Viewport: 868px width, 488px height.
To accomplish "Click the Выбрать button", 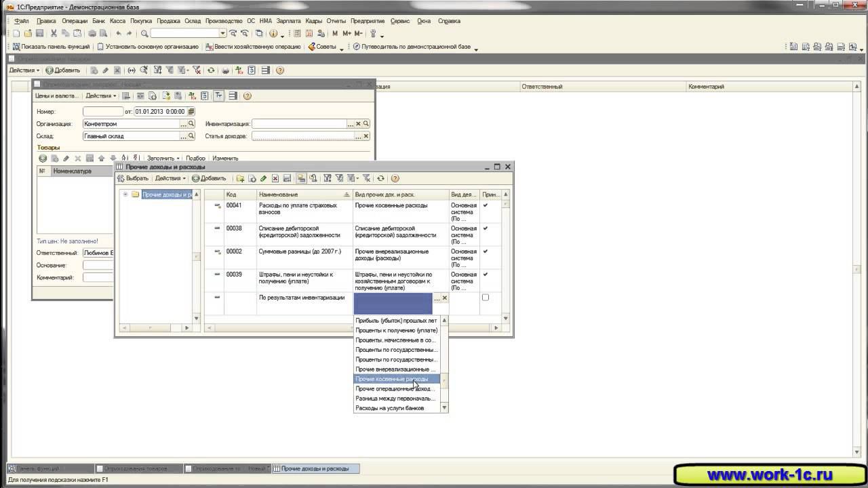I will (133, 178).
